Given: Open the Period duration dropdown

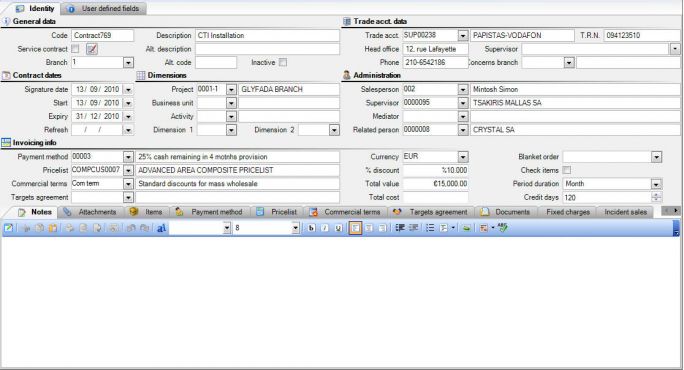Looking at the screenshot, I should click(656, 184).
